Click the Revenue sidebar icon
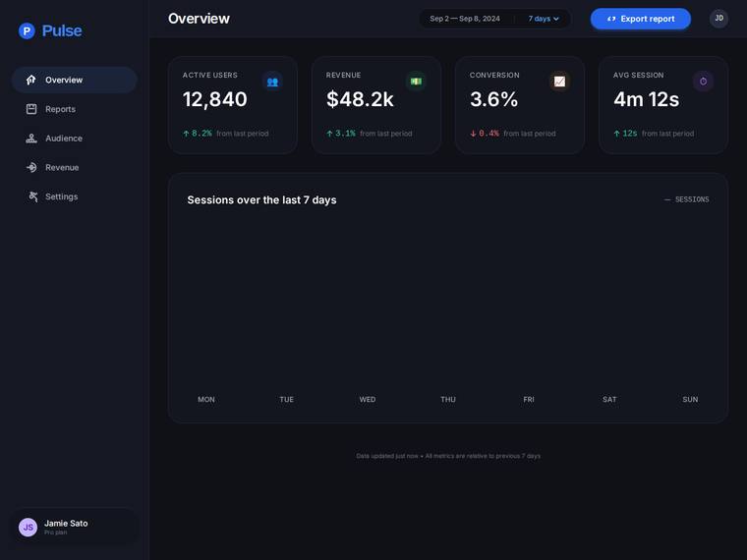The image size is (747, 560). pos(31,168)
